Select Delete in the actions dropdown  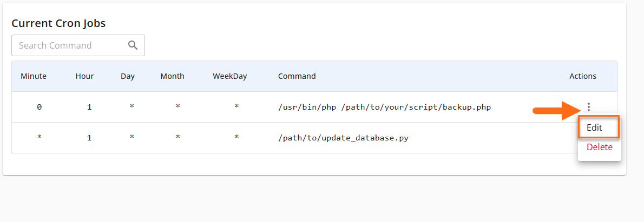point(599,147)
